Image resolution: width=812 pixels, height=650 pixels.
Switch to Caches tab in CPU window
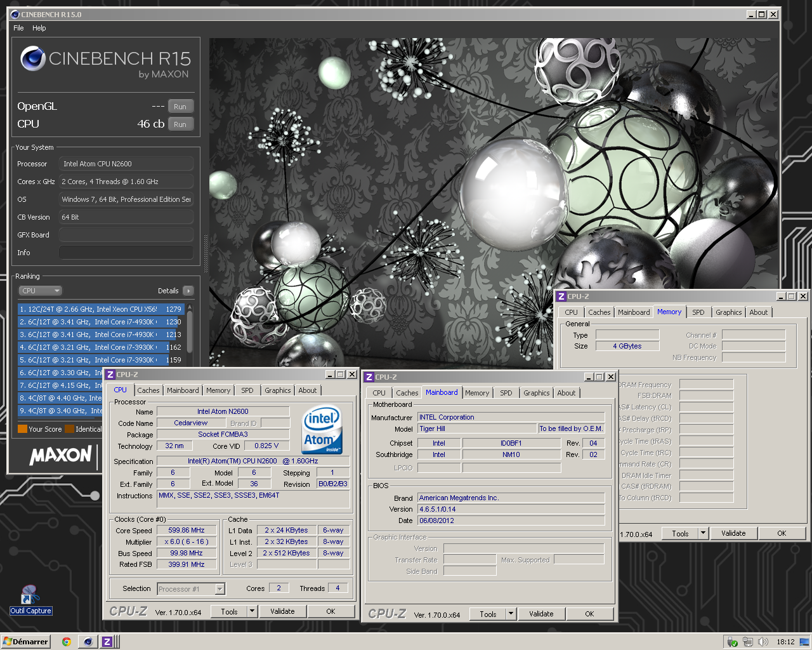tap(148, 390)
